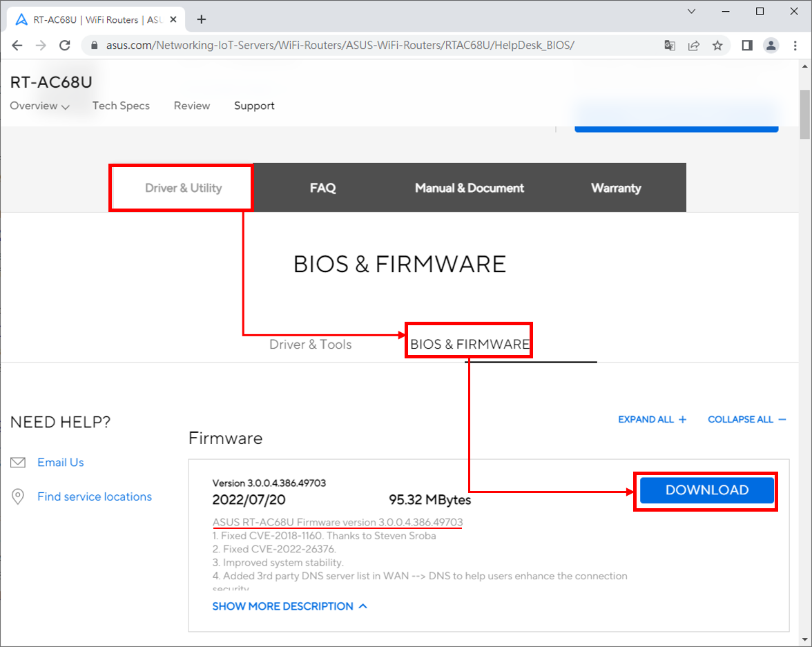This screenshot has height=647, width=812.
Task: Switch to the FAQ tab
Action: coord(323,188)
